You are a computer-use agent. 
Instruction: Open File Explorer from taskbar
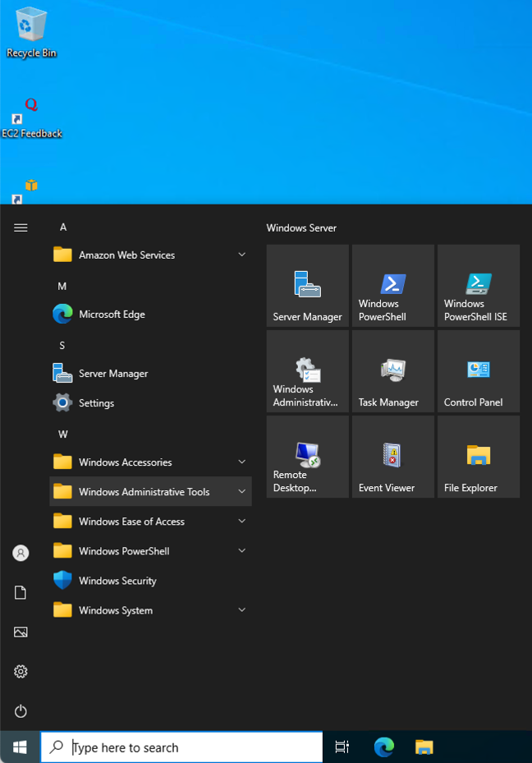click(x=424, y=747)
